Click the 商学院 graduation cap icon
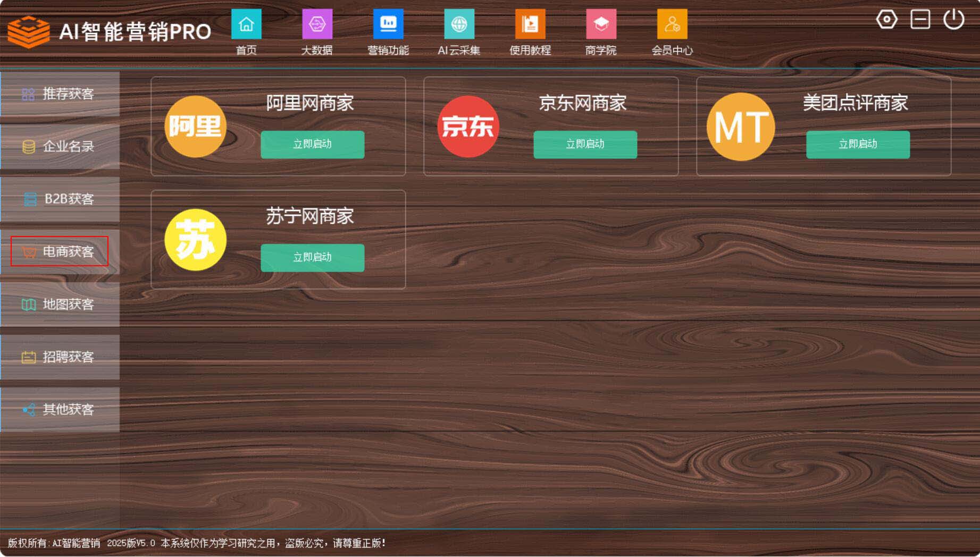This screenshot has height=557, width=980. [601, 24]
